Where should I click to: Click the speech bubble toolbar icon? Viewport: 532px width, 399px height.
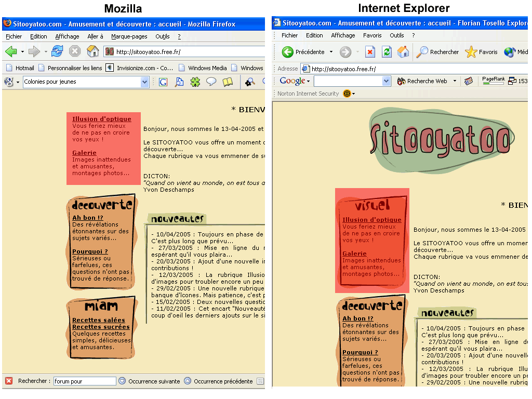(x=211, y=82)
